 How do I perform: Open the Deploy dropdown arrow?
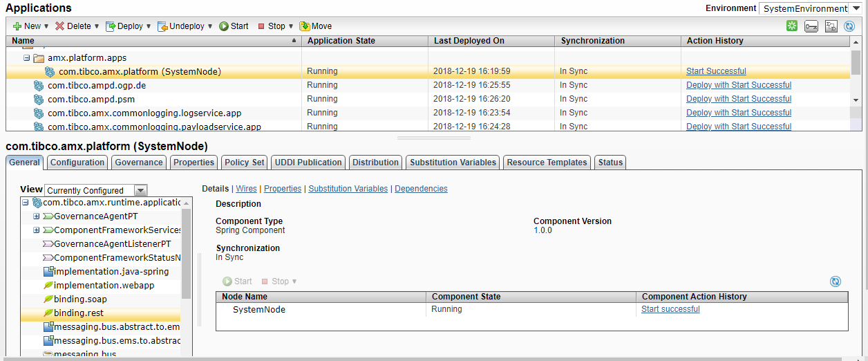(x=148, y=26)
